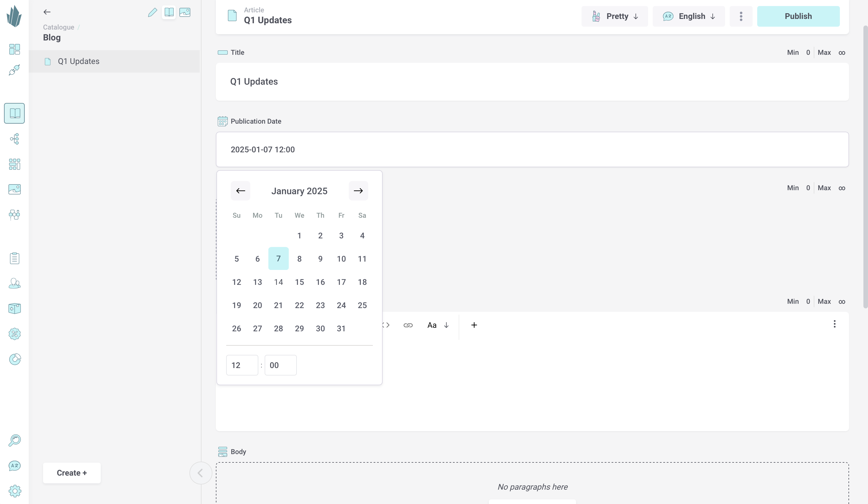Click the hour input showing 12

click(242, 365)
